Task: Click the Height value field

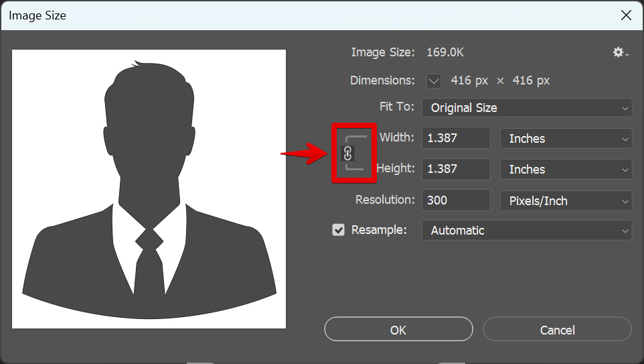Action: 456,169
